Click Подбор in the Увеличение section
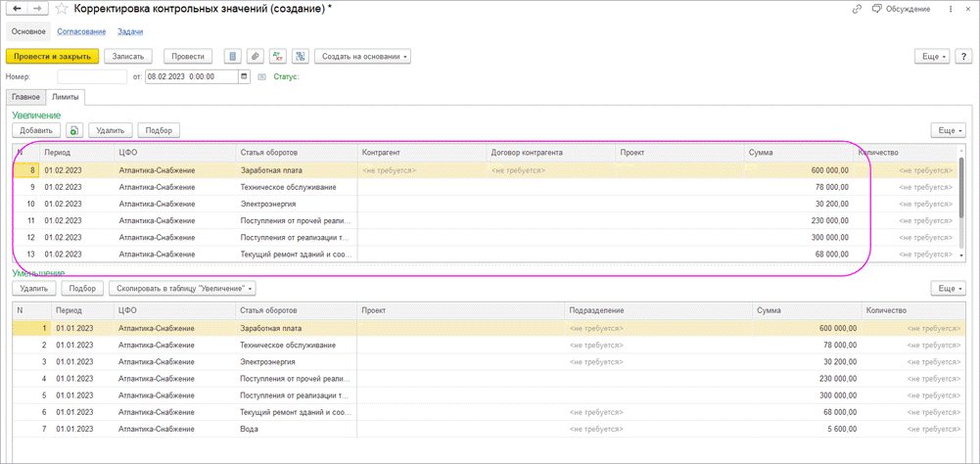This screenshot has height=464, width=980. (x=159, y=130)
